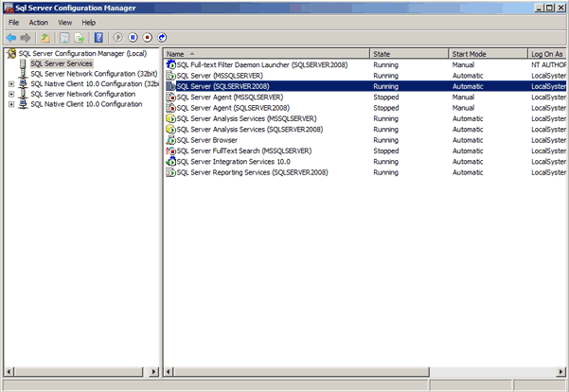Click left pane scrollbar right arrow
Screen dimensions: 569x392
[154, 371]
